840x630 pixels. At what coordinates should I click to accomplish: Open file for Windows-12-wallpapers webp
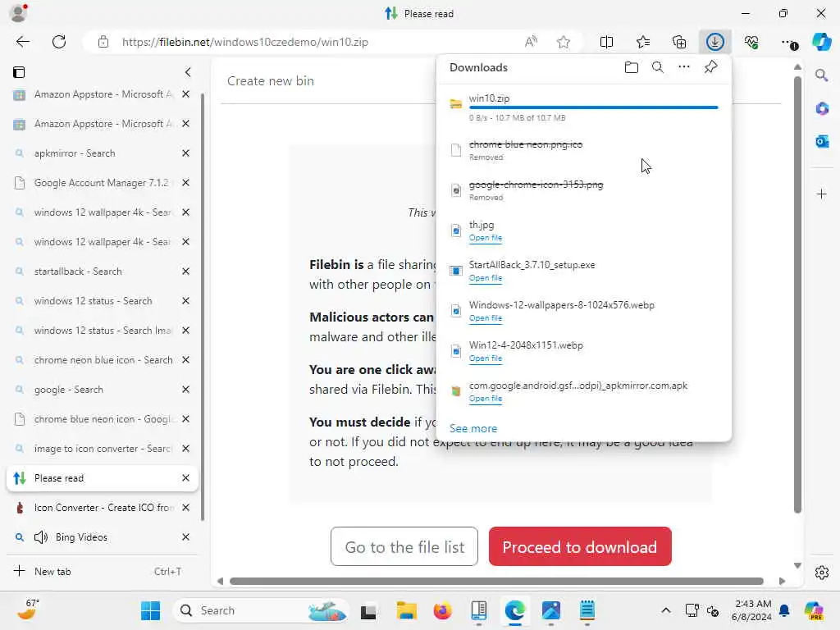tap(486, 318)
